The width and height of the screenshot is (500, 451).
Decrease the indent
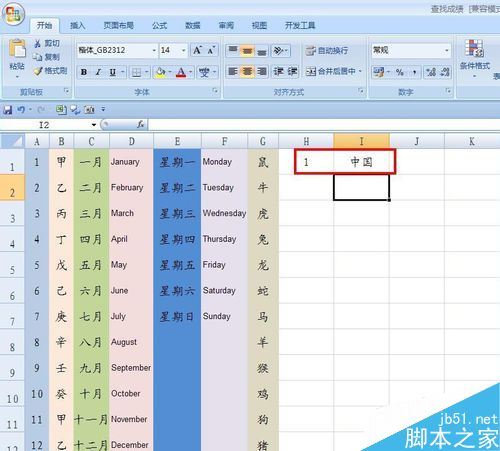click(x=278, y=71)
